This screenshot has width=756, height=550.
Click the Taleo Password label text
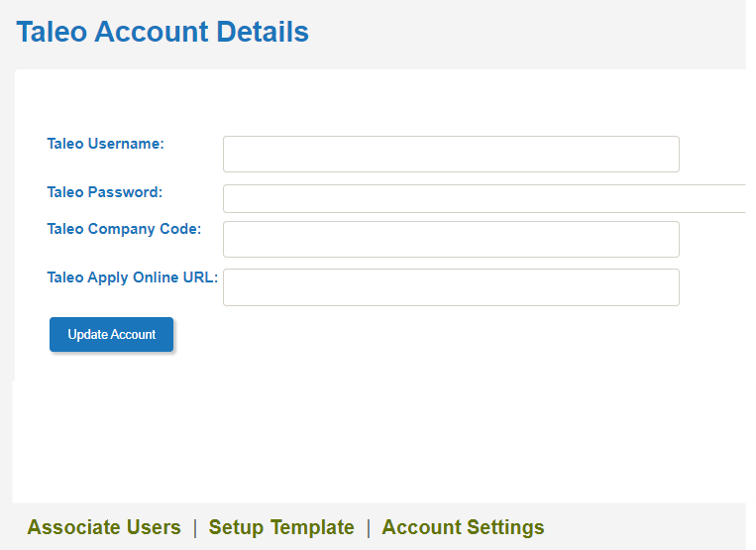(x=105, y=192)
